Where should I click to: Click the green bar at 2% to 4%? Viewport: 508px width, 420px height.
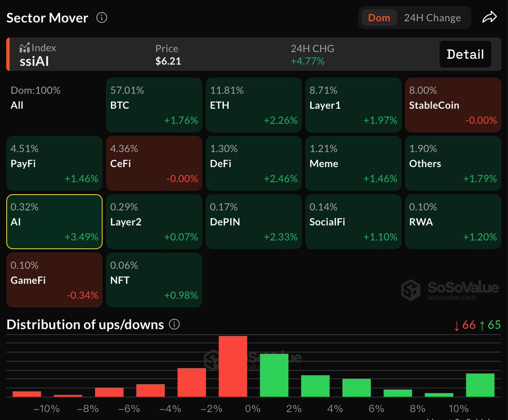(x=315, y=386)
